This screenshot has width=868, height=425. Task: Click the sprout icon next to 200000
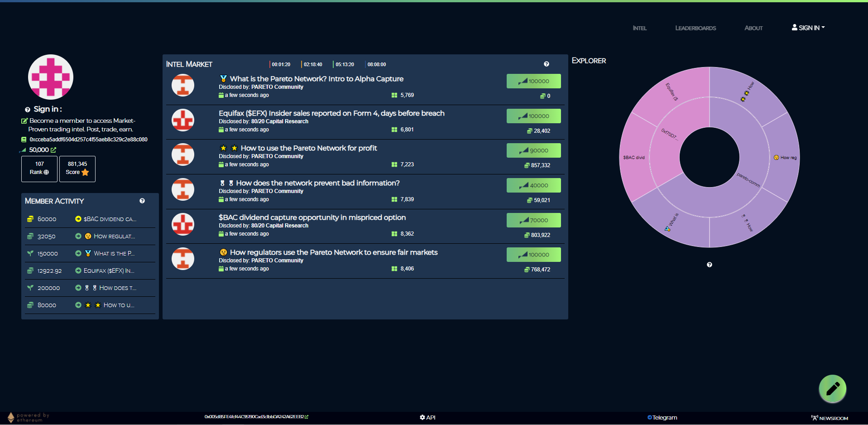[x=30, y=288]
